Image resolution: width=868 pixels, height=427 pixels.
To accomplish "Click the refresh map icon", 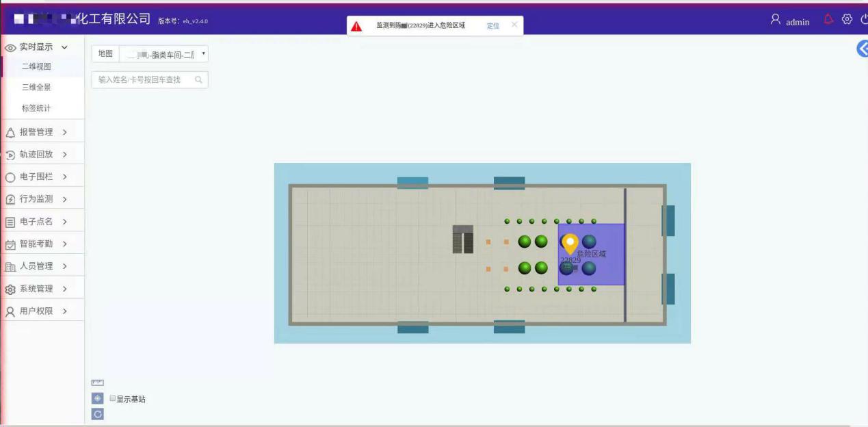I will (98, 414).
